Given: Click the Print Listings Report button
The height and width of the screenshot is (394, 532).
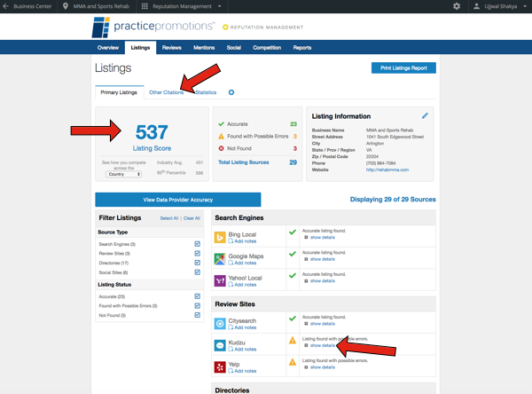Looking at the screenshot, I should [x=403, y=67].
